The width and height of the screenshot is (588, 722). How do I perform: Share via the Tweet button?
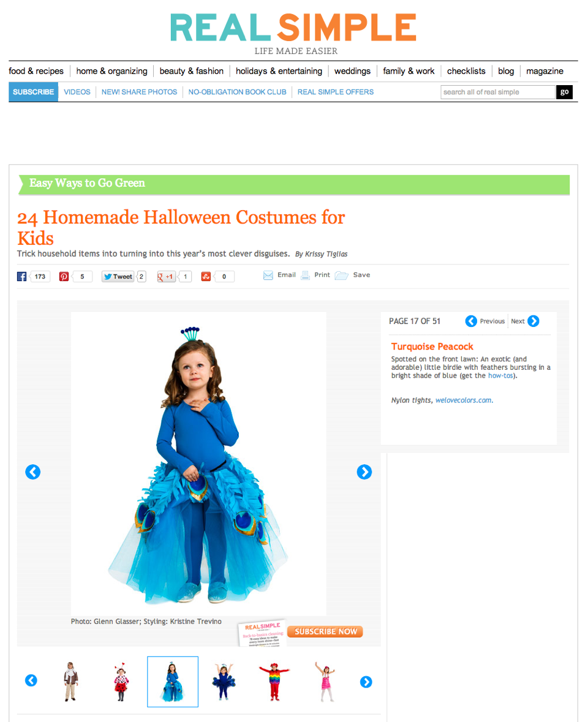[x=118, y=276]
